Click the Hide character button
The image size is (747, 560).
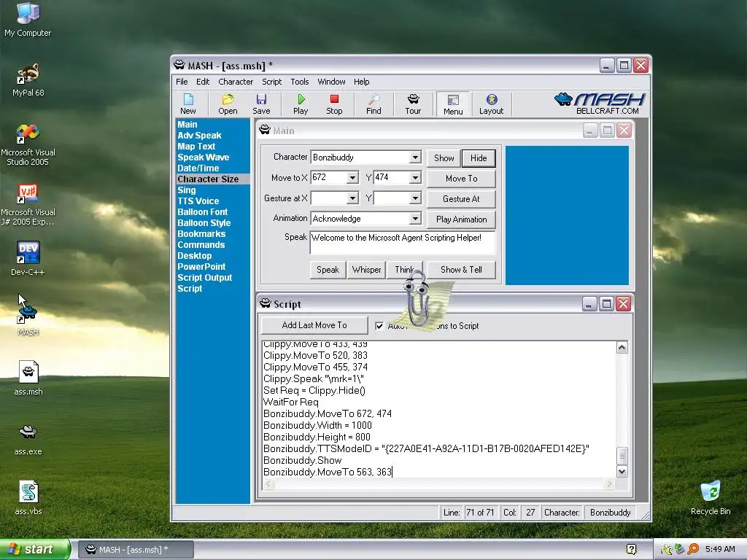click(x=479, y=158)
